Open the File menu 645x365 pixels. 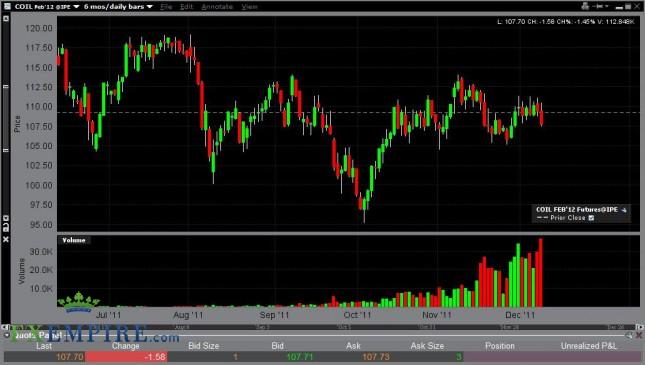point(166,7)
